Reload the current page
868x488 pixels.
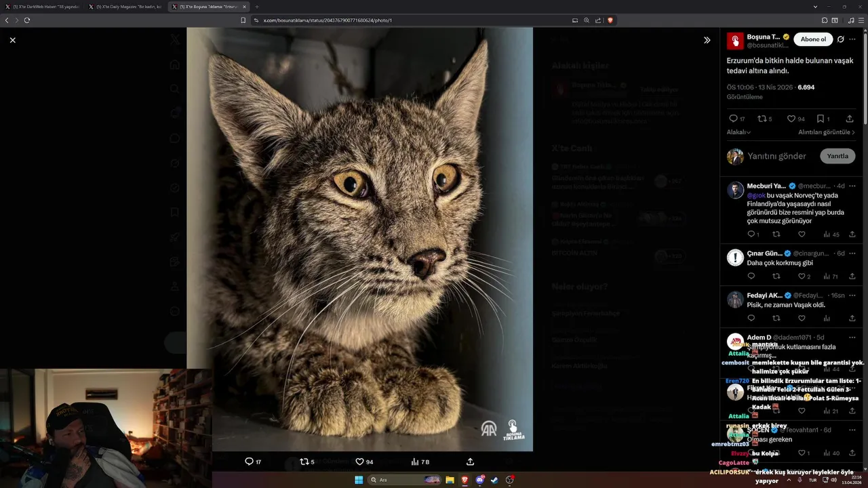pyautogui.click(x=27, y=20)
